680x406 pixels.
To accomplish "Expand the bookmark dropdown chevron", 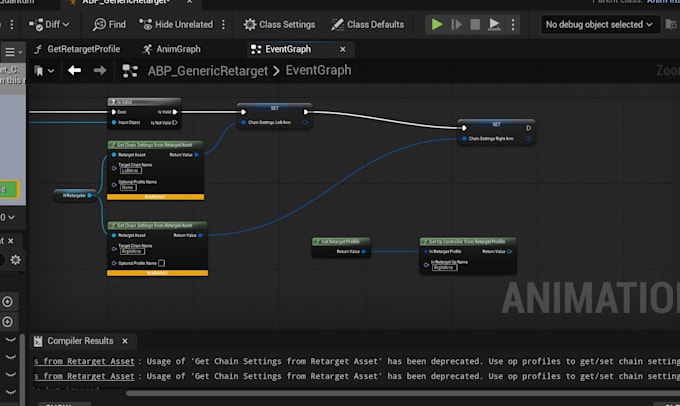I will pyautogui.click(x=51, y=71).
